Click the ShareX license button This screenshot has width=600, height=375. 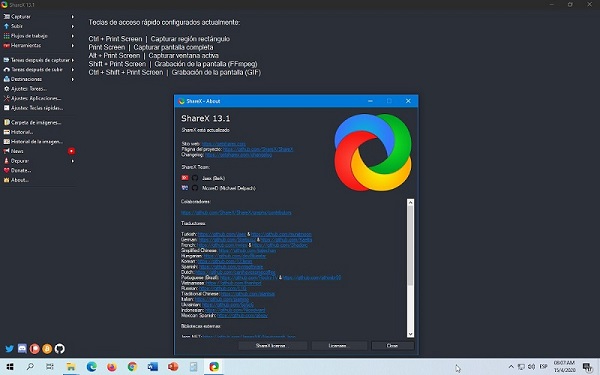272,346
